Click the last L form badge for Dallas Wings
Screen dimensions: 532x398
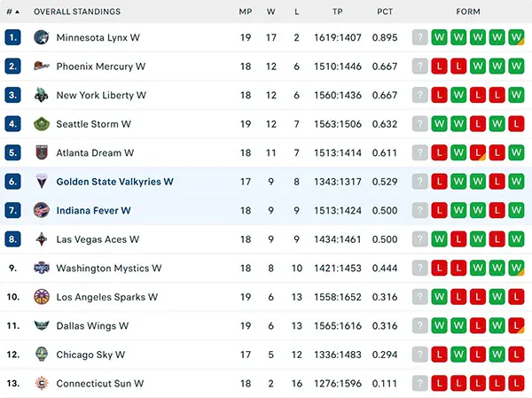coord(516,325)
